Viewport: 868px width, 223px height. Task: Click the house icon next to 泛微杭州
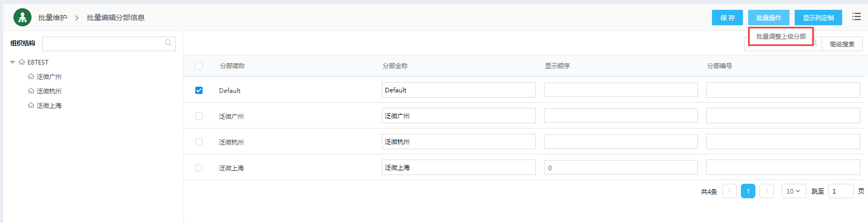(31, 91)
